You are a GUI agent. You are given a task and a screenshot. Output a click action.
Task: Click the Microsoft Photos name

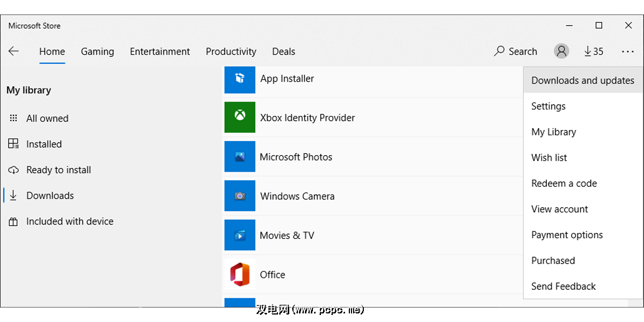(296, 157)
